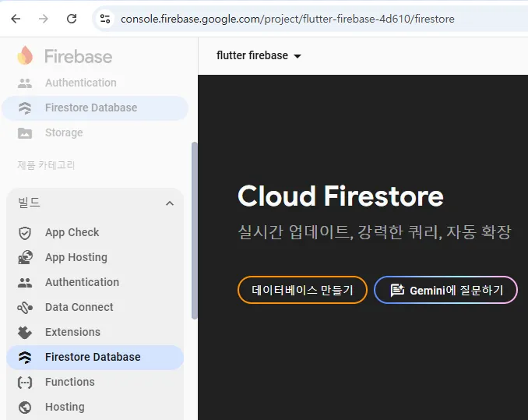This screenshot has width=528, height=420.
Task: Click the highlighted Firestore Database icon under 빌드
Action: (25, 358)
